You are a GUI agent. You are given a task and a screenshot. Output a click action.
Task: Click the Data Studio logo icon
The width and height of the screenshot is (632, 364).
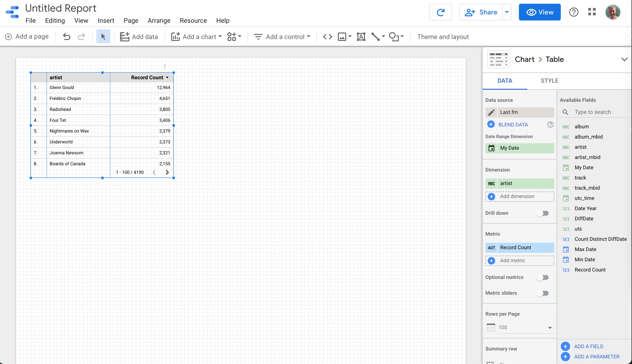12,12
